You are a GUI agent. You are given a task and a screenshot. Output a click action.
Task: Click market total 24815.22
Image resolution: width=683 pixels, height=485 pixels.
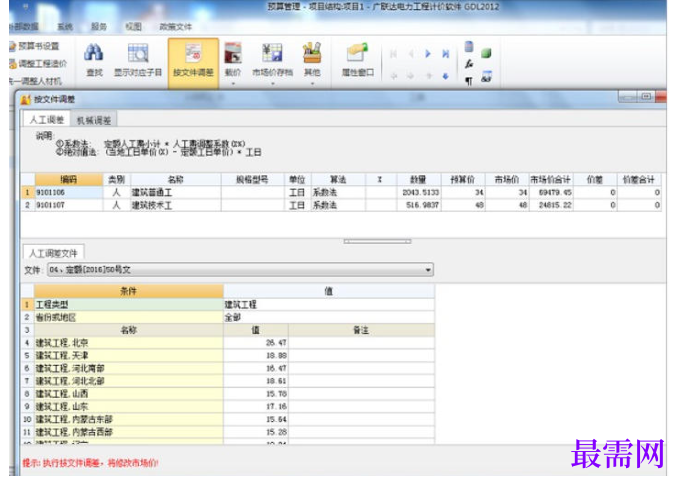[x=551, y=205]
